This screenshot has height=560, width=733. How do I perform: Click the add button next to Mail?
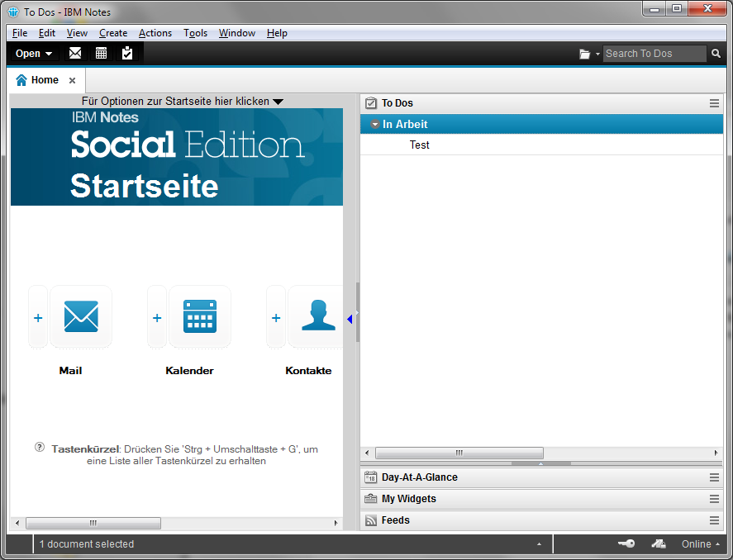[37, 316]
